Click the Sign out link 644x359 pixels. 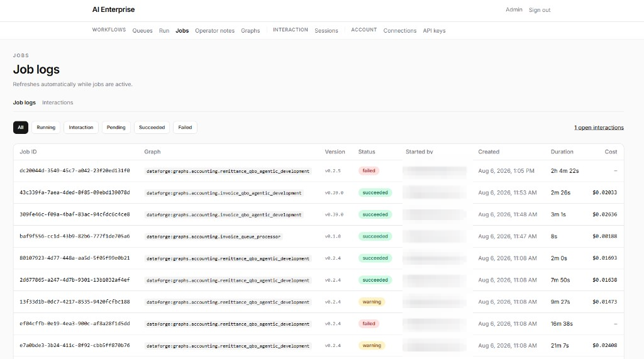pyautogui.click(x=539, y=10)
